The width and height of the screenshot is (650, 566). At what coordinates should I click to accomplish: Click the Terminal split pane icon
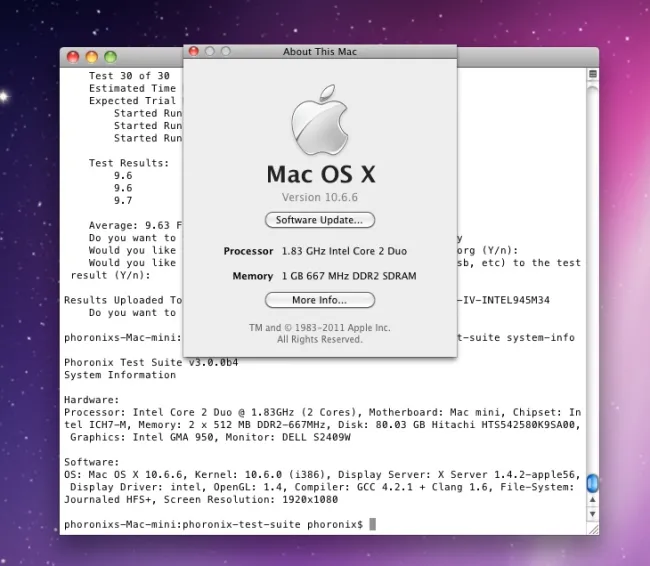592,74
